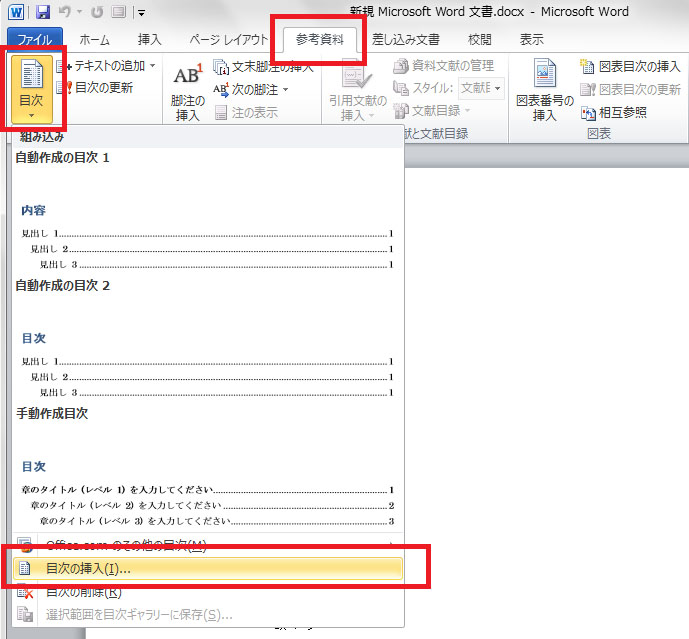
Task: Click the Redo icon in Quick Access toolbar
Action: [x=97, y=12]
